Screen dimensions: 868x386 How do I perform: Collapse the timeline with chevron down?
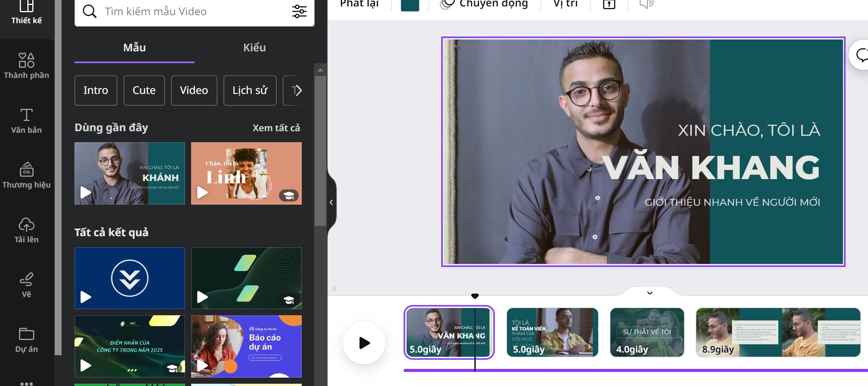point(649,293)
